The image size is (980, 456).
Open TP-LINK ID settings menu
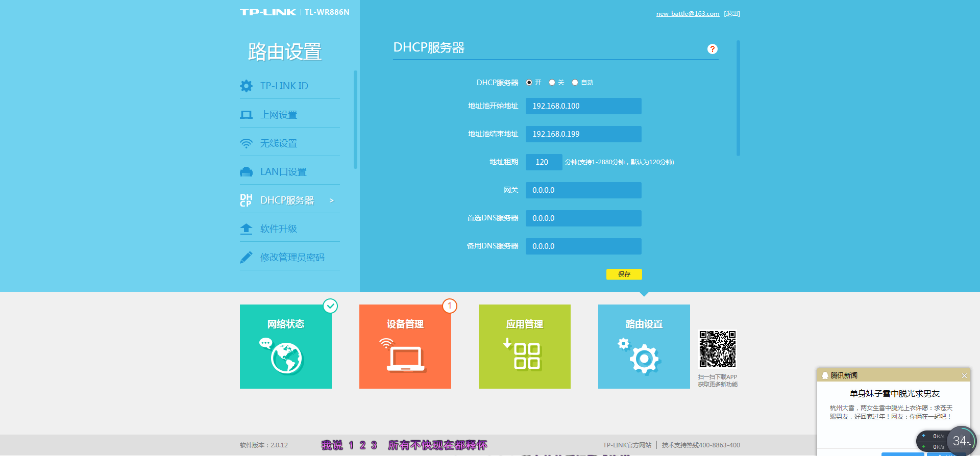290,86
